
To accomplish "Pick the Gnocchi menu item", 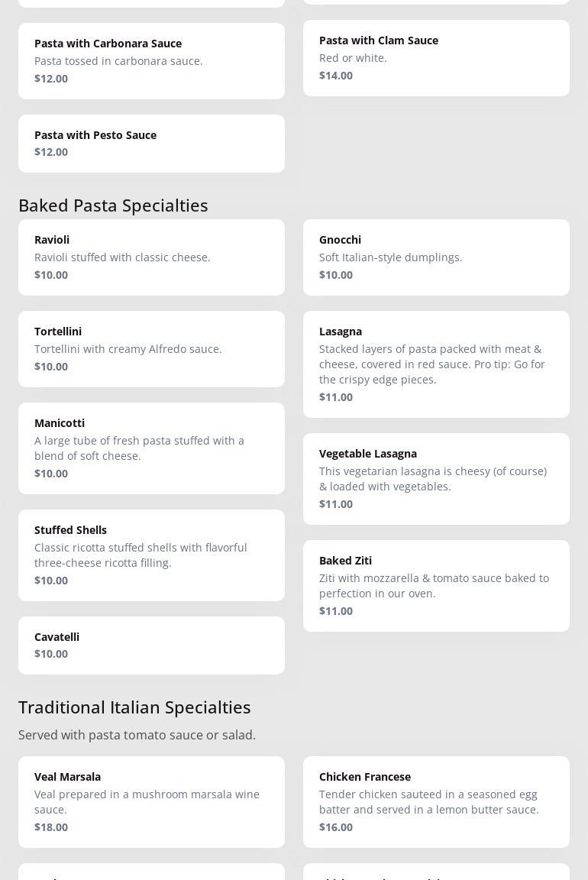I will point(436,257).
